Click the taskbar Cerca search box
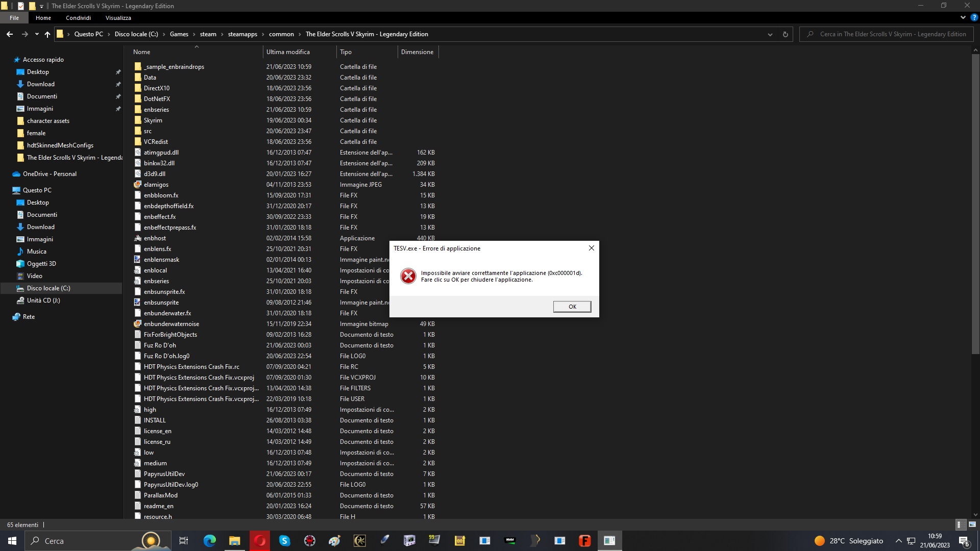 [97, 541]
